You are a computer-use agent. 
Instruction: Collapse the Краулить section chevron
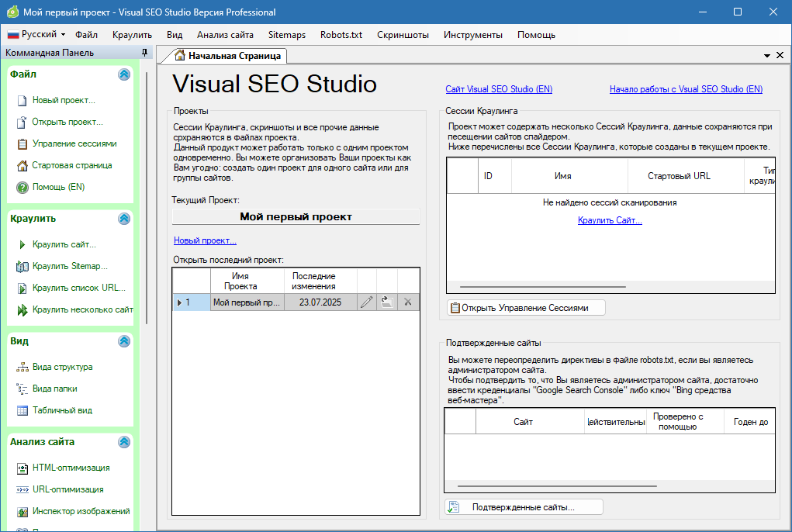click(124, 219)
